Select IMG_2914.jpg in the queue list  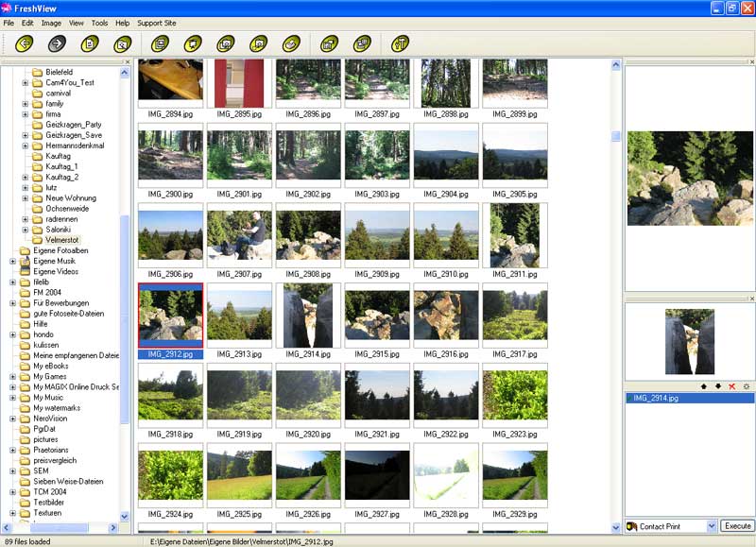coord(656,399)
